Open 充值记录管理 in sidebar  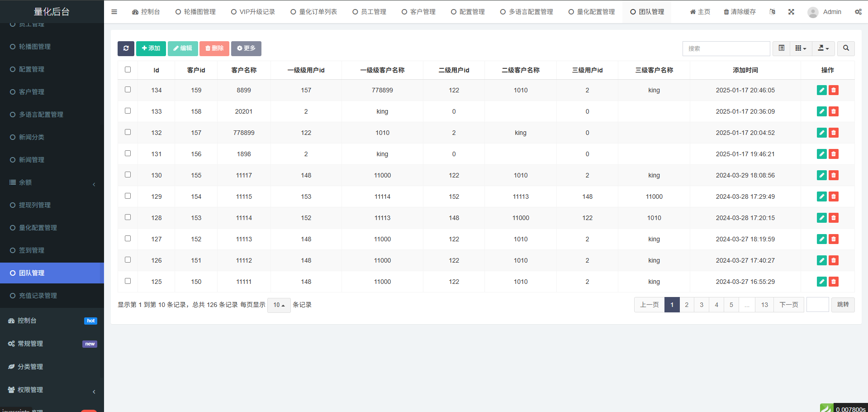(x=52, y=296)
